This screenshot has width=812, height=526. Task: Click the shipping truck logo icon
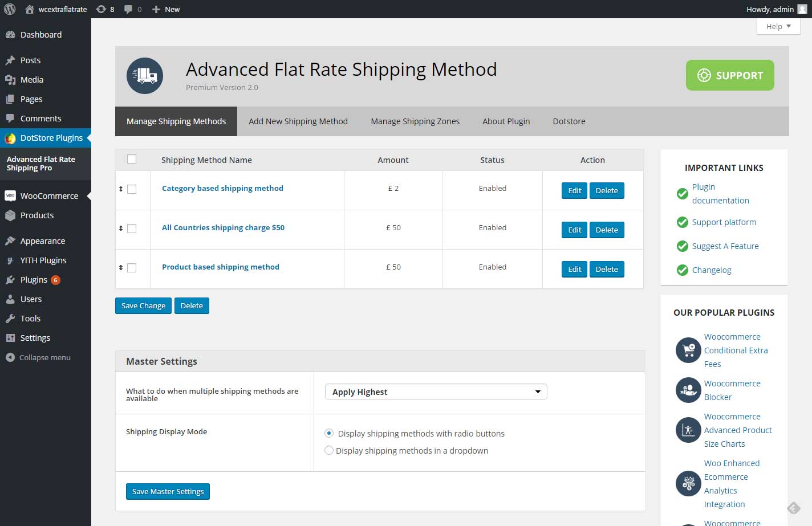[145, 76]
